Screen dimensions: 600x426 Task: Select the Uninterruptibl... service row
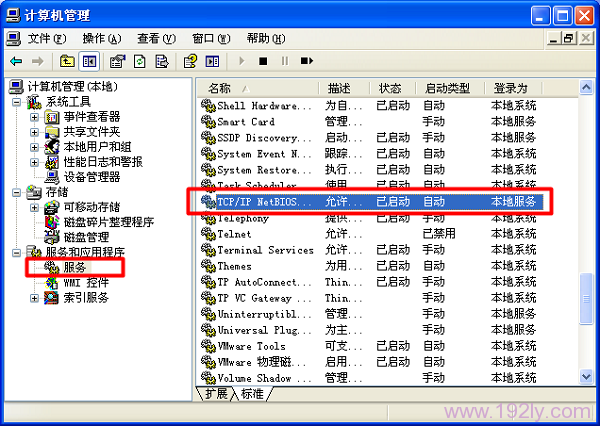tap(371, 314)
